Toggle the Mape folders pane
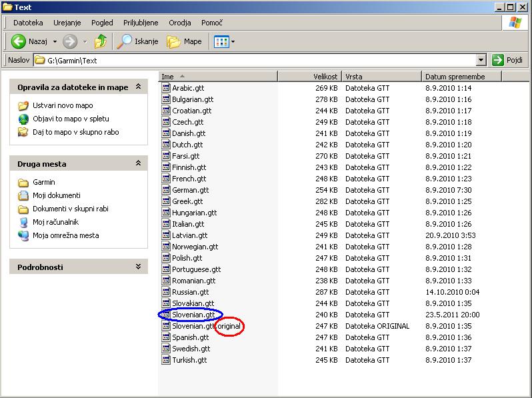 pyautogui.click(x=184, y=41)
